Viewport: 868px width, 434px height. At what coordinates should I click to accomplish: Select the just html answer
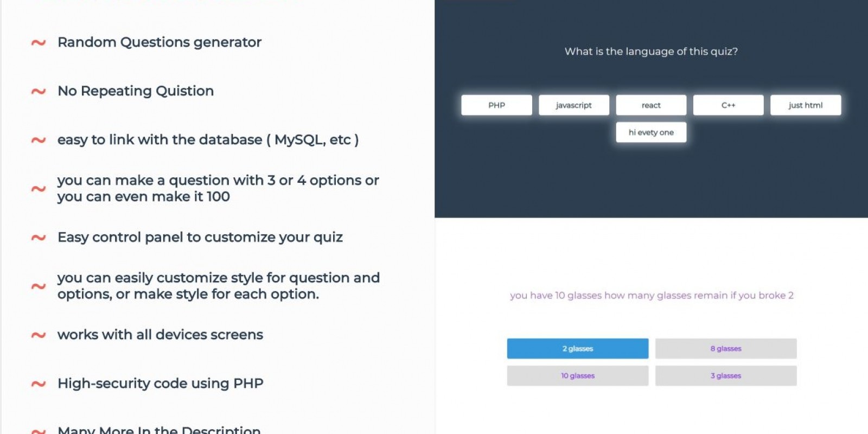[806, 105]
